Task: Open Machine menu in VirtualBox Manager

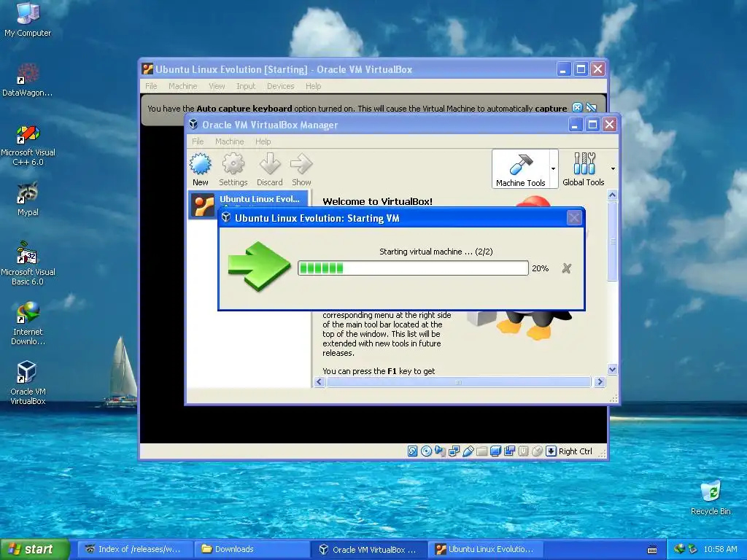Action: (230, 141)
